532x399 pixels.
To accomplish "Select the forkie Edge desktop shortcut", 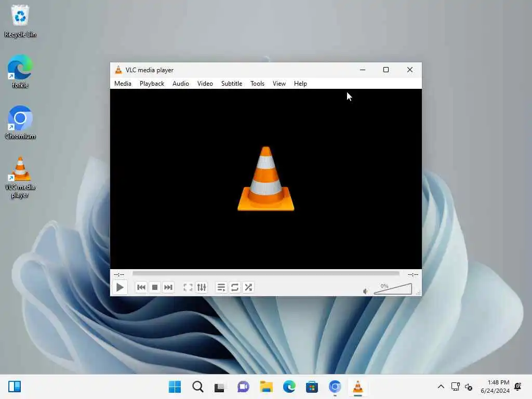I will tap(20, 72).
